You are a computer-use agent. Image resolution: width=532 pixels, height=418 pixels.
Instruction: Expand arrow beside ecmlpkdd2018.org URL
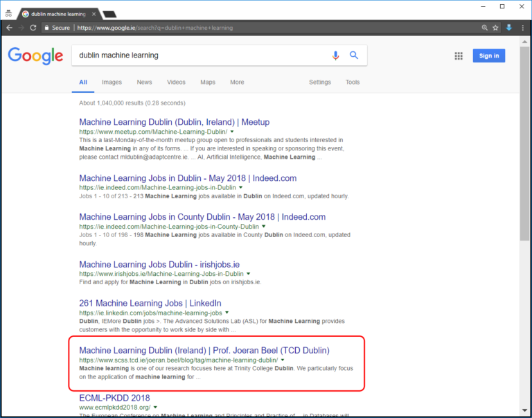click(x=155, y=407)
